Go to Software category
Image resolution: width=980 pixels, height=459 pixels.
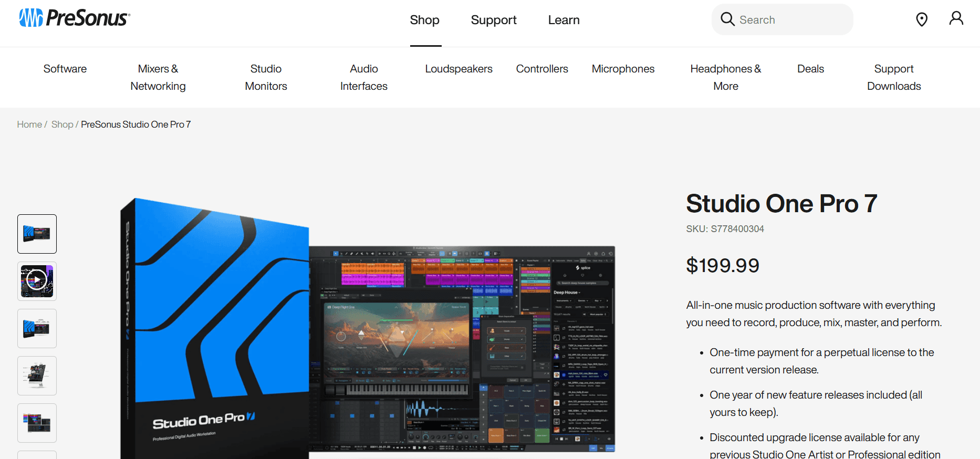(x=65, y=69)
